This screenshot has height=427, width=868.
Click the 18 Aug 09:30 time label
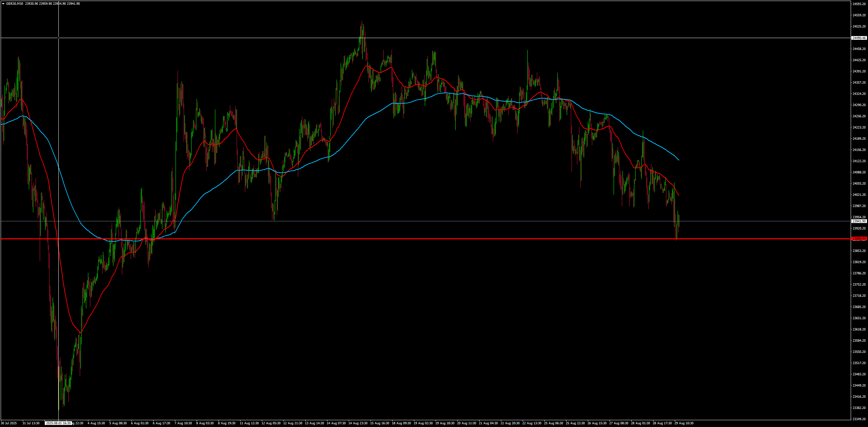point(401,423)
